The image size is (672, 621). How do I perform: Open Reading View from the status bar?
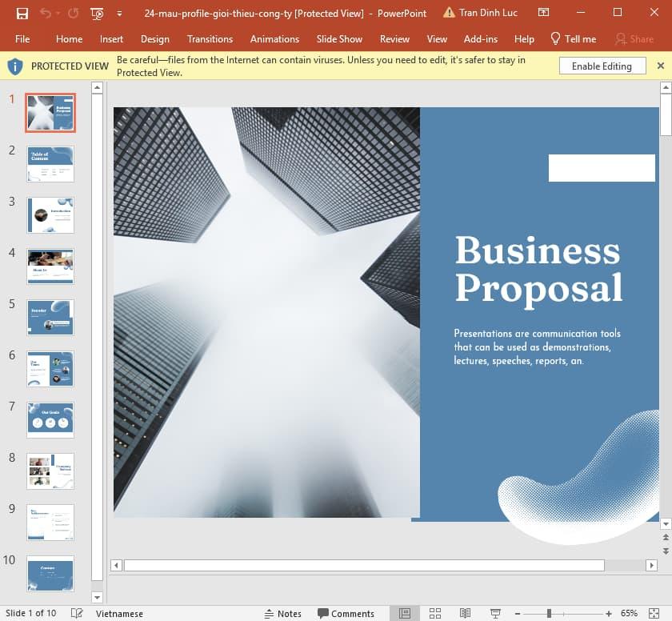tap(466, 613)
